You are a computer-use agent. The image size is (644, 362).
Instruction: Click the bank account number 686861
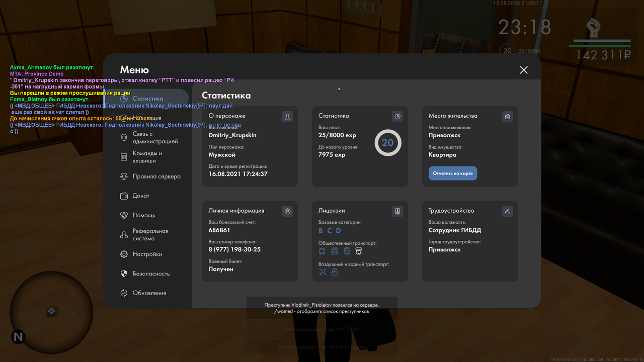(219, 230)
